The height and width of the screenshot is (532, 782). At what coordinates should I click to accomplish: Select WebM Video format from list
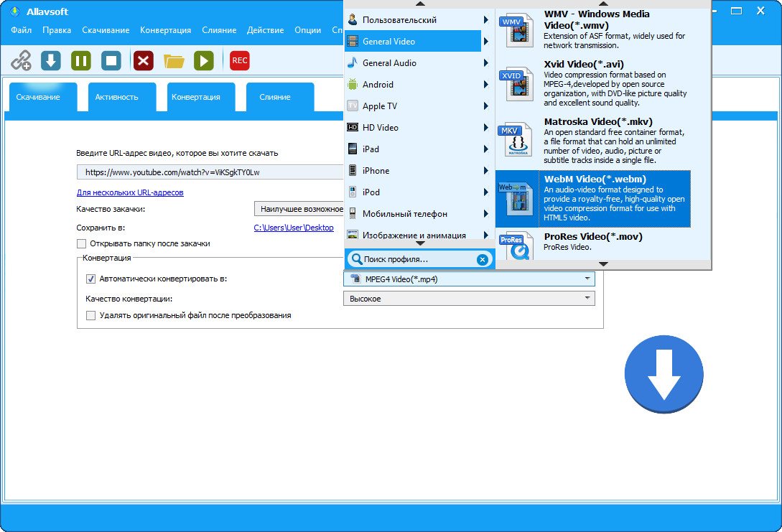(x=593, y=198)
